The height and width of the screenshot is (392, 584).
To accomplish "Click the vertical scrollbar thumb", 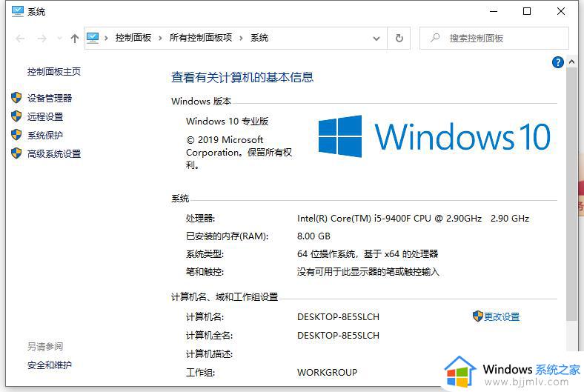I will pos(571,194).
